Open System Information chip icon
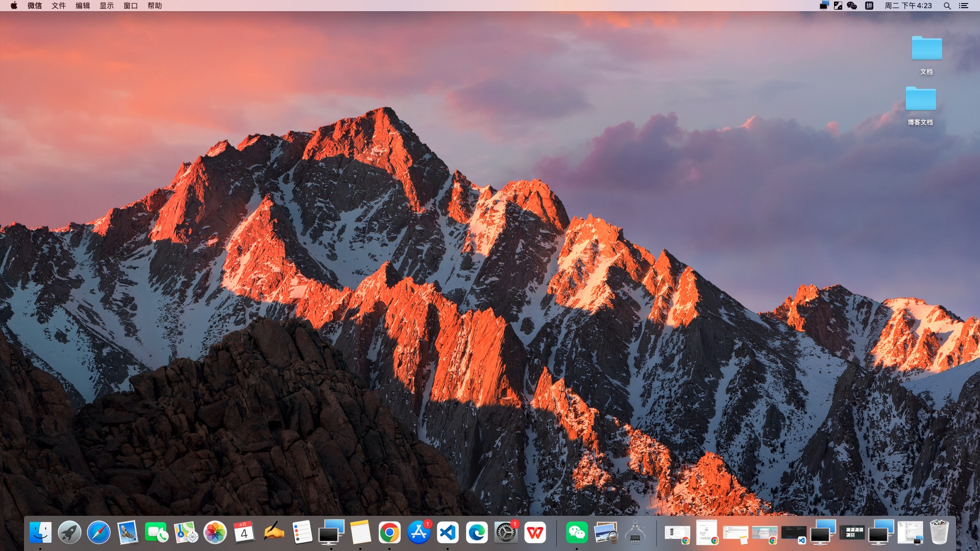This screenshot has height=551, width=980. 635,533
